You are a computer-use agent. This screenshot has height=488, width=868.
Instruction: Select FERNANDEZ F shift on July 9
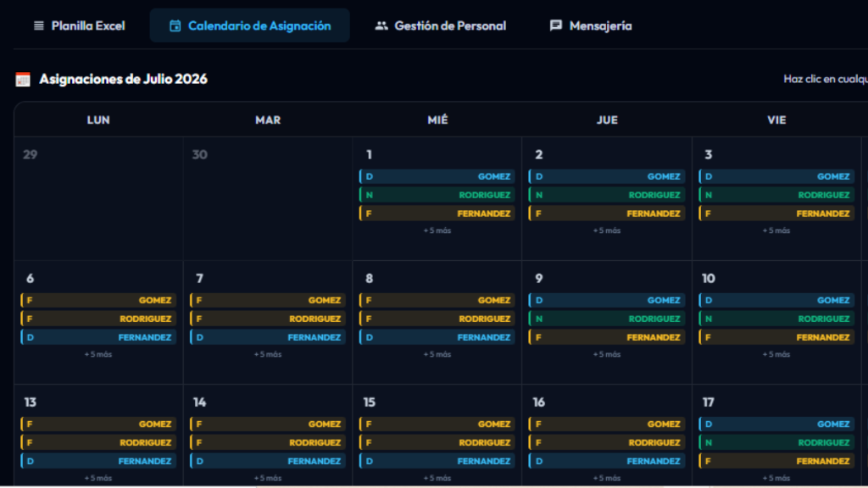pos(607,337)
